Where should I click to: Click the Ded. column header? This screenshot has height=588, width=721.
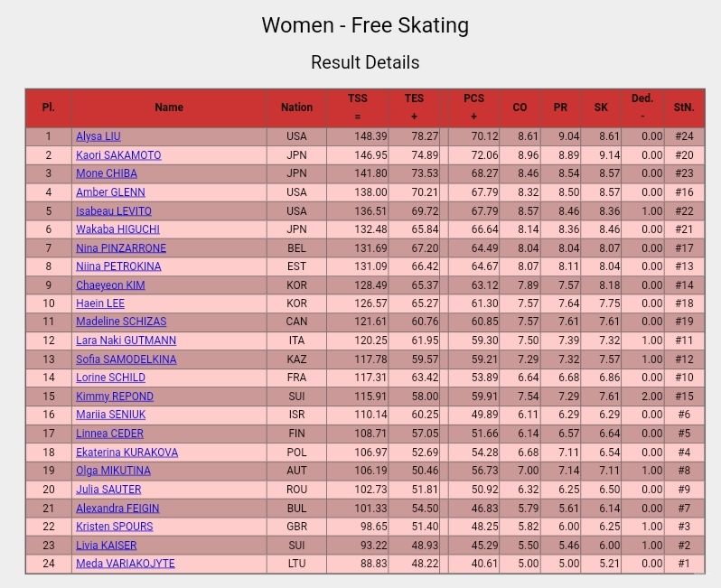[642, 107]
